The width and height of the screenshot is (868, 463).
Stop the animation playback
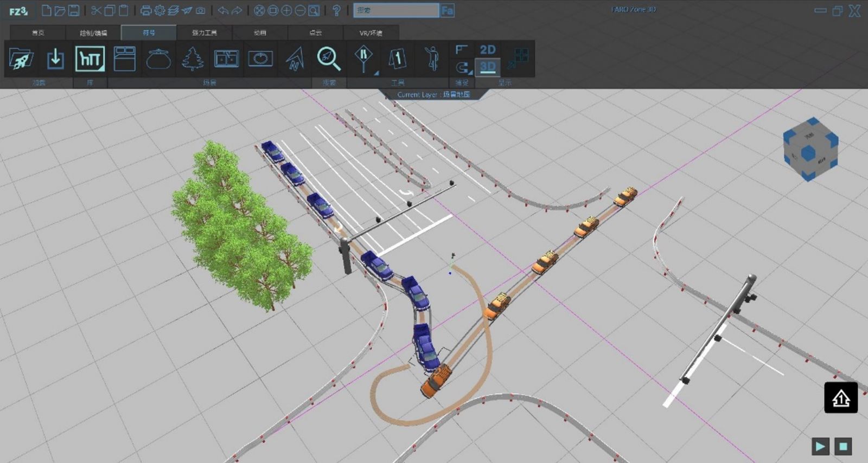pos(843,446)
